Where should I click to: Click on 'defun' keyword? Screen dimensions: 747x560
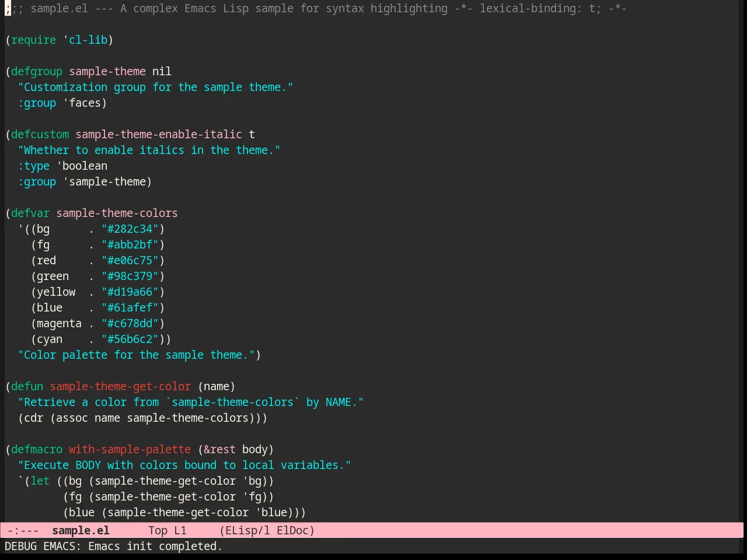[27, 386]
